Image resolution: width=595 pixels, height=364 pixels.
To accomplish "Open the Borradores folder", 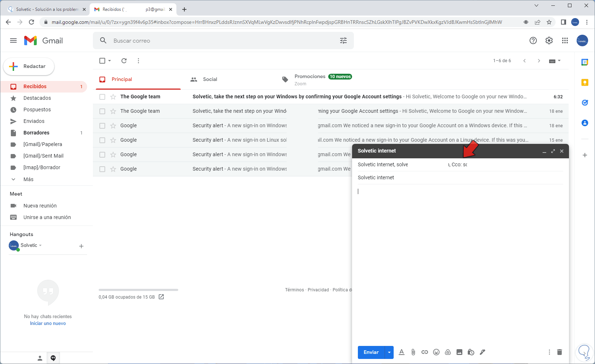I will 44,133.
